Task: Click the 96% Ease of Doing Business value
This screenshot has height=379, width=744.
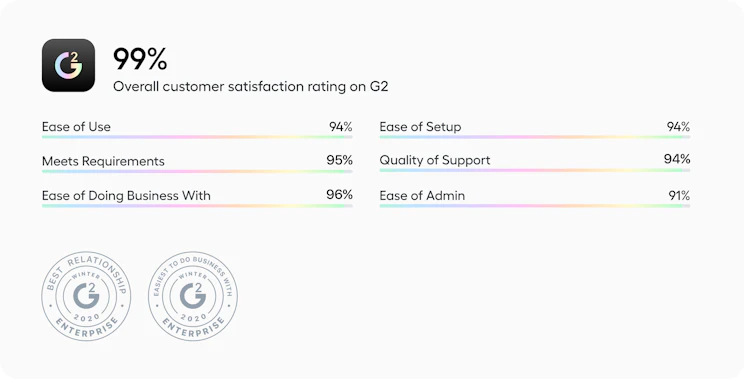Action: (x=340, y=194)
